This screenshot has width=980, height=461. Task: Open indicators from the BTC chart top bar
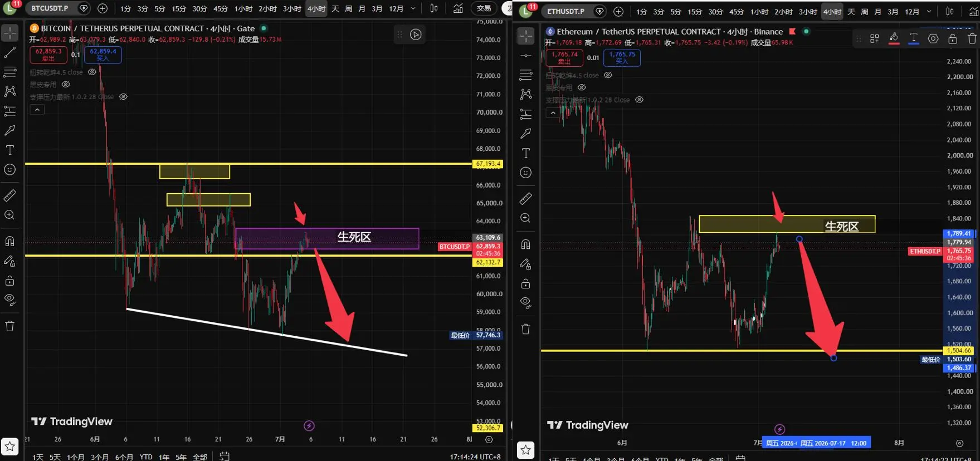pos(458,8)
